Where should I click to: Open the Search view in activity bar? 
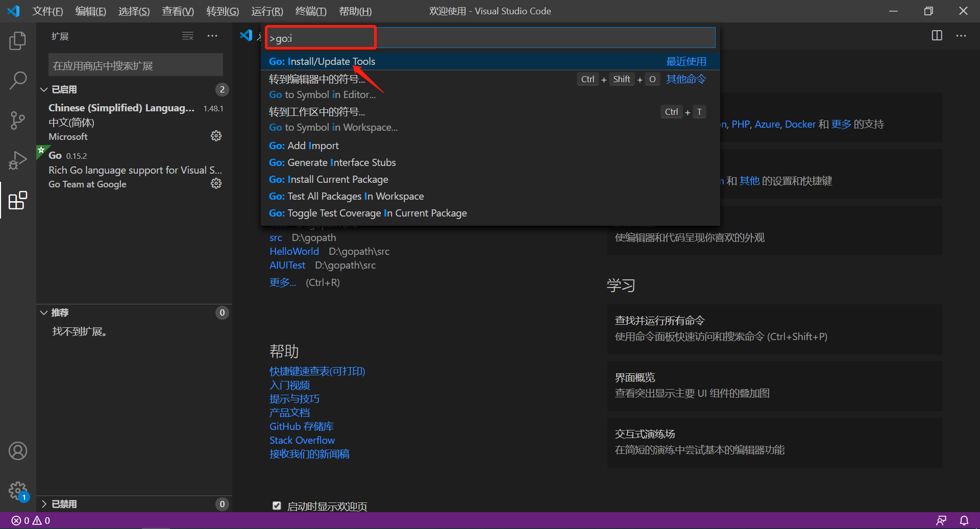pyautogui.click(x=18, y=81)
